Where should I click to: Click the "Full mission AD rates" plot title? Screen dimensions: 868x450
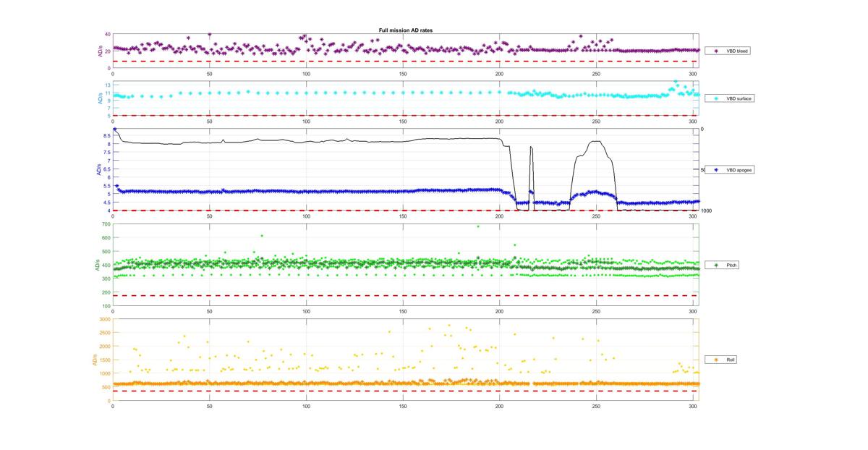tap(406, 30)
